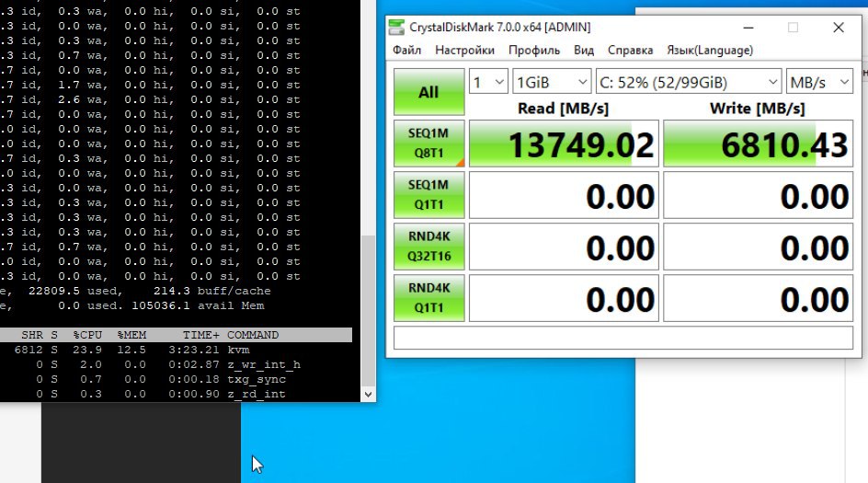868x483 pixels.
Task: Click the TIME+ column header in top
Action: click(201, 335)
